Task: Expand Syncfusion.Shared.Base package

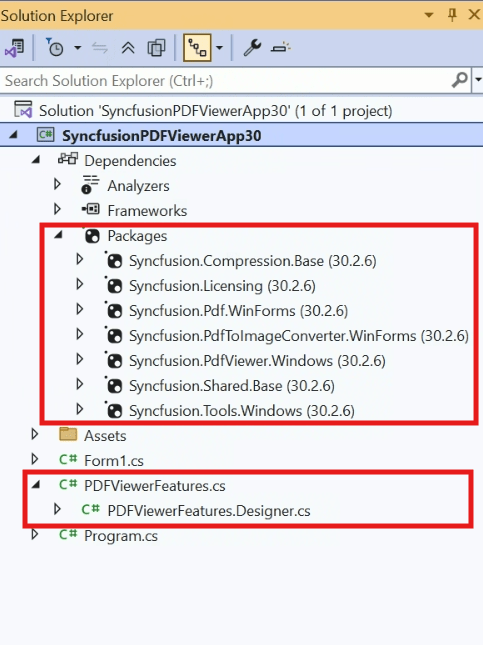Action: click(x=80, y=384)
